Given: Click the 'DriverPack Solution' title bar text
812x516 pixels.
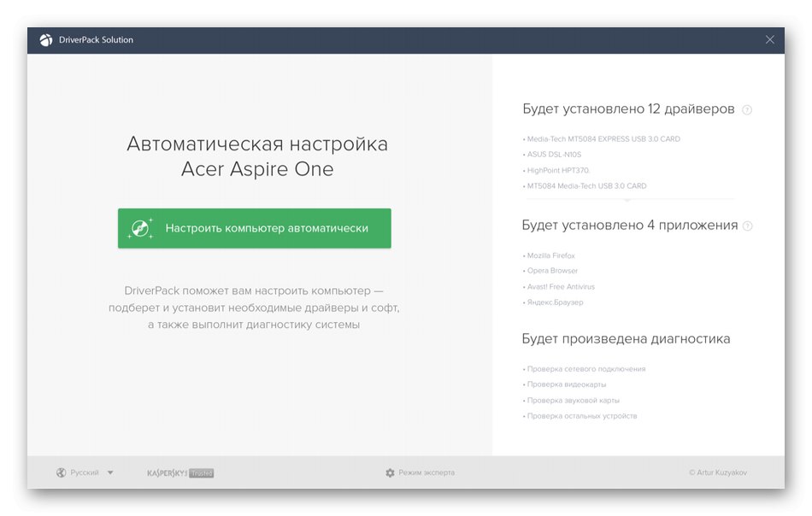Looking at the screenshot, I should pyautogui.click(x=96, y=40).
